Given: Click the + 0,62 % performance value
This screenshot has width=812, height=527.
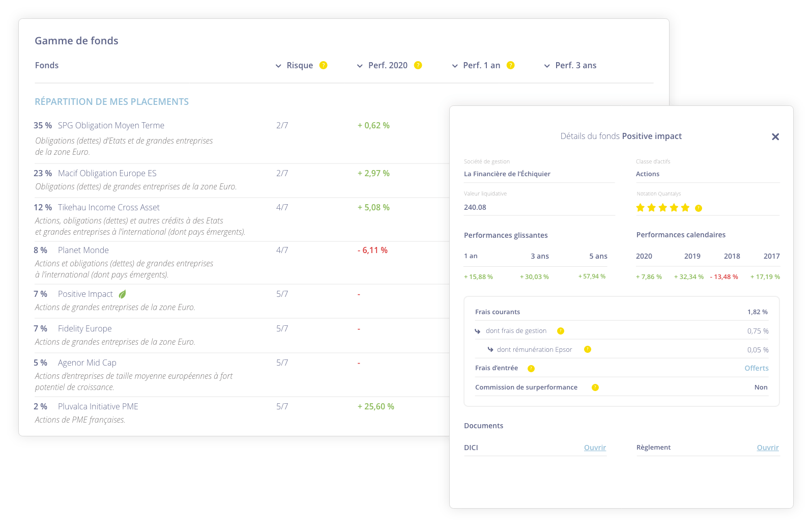Looking at the screenshot, I should [373, 125].
